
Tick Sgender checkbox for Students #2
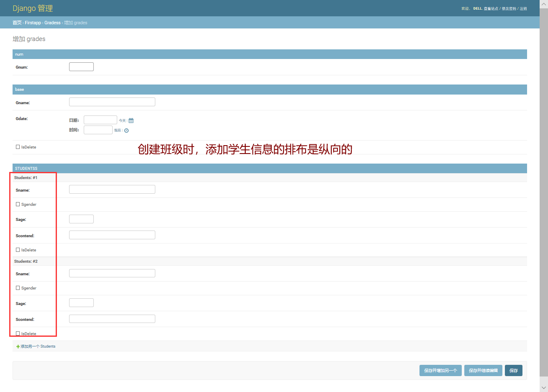pos(18,288)
